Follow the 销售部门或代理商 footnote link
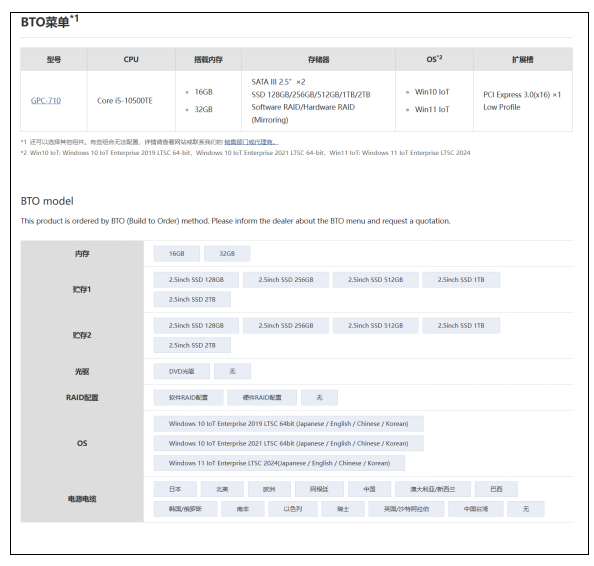 click(251, 142)
